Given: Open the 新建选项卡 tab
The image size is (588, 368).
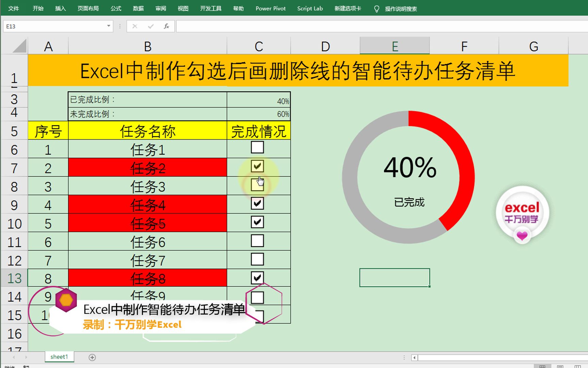Looking at the screenshot, I should coord(347,9).
